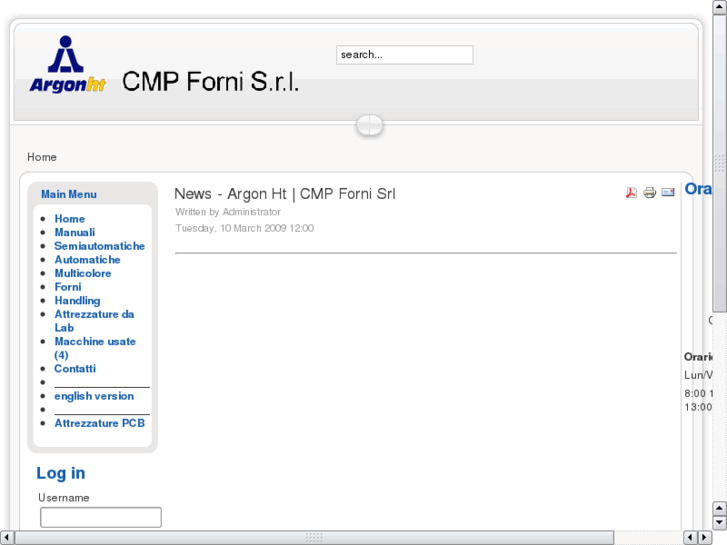The image size is (727, 545).
Task: Open the Manuali menu link
Action: [75, 232]
